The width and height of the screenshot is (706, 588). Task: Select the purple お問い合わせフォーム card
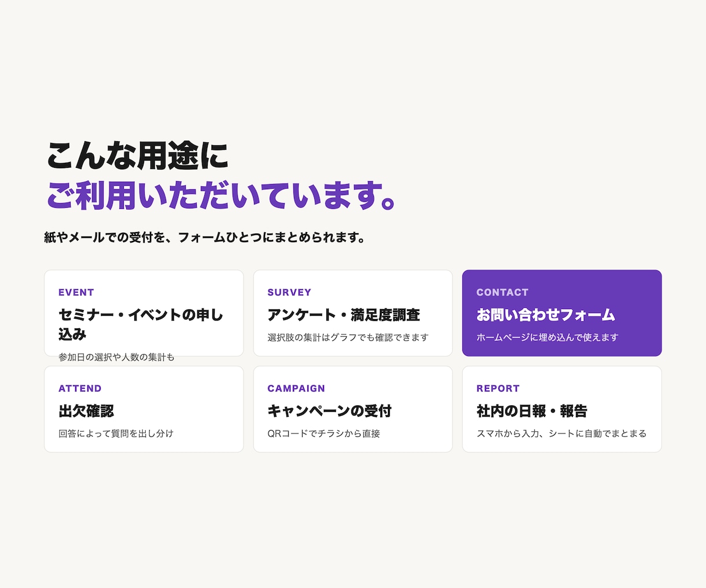[562, 313]
